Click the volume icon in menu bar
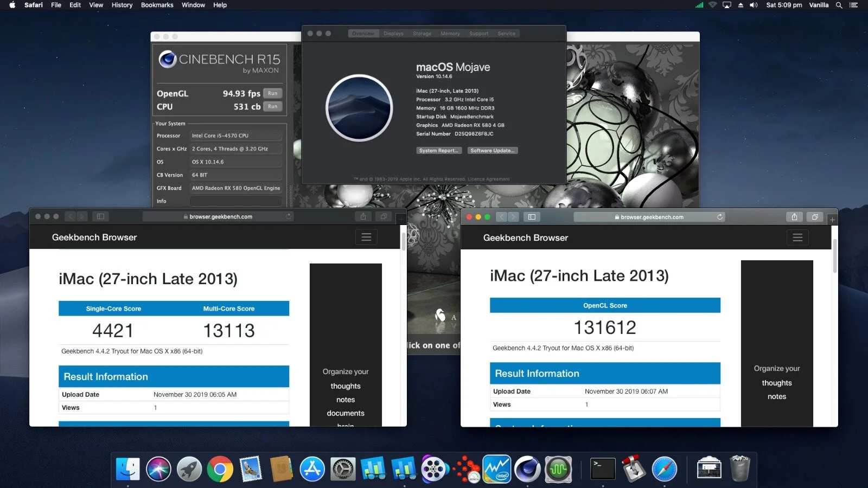This screenshot has width=868, height=488. click(x=754, y=5)
